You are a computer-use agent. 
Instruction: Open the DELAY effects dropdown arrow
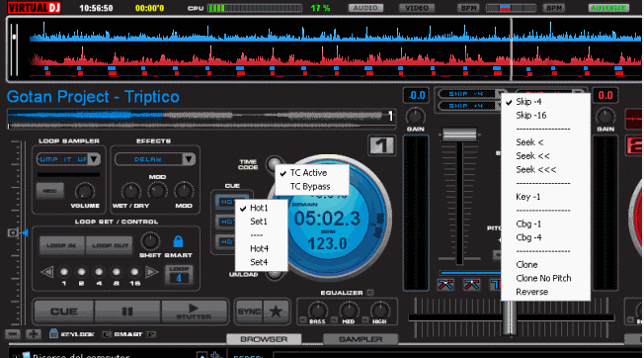(x=189, y=159)
